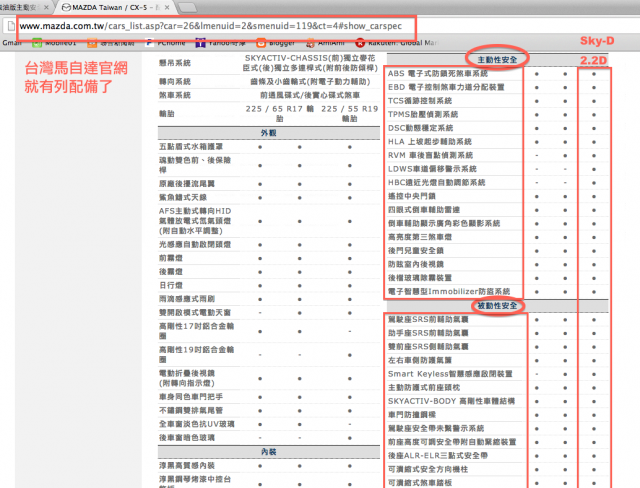Open the Gmail bookmark
This screenshot has height=488, width=640.
pyautogui.click(x=12, y=43)
